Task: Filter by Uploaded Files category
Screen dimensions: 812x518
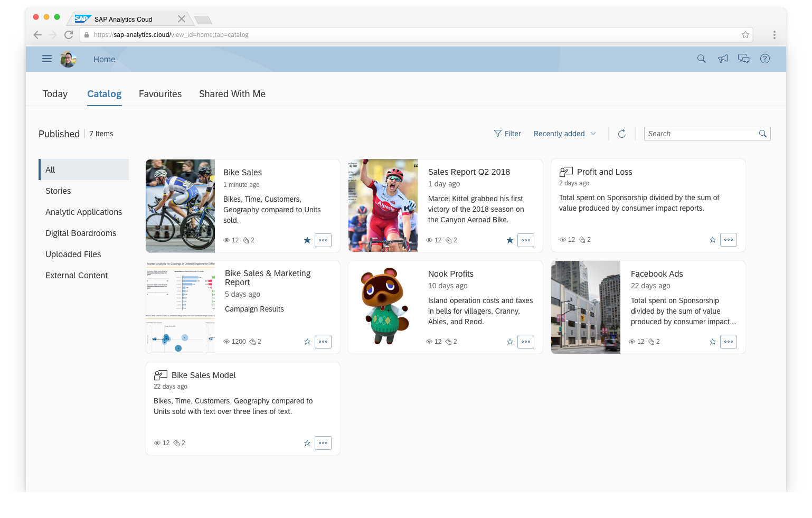Action: [83, 254]
